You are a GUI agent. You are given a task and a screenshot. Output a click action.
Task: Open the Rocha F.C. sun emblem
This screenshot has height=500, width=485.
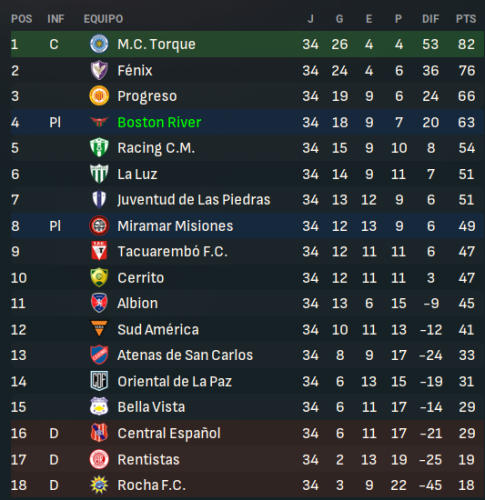tap(99, 485)
